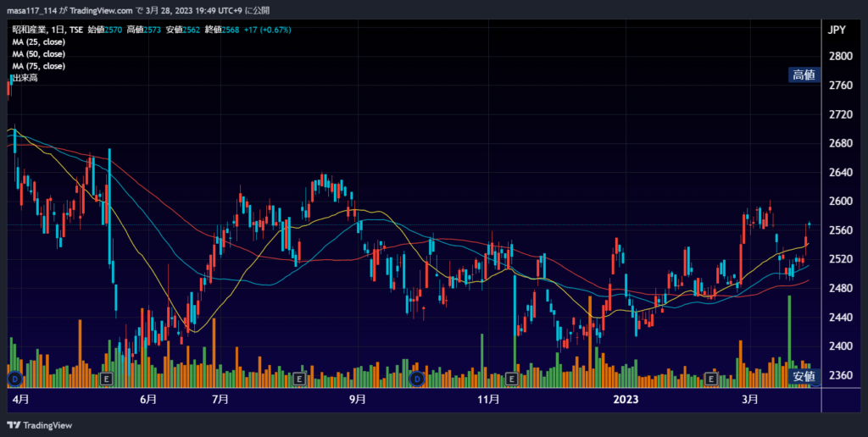Click the 3月 time axis label
Screen dimensions: 868x437
(x=750, y=400)
